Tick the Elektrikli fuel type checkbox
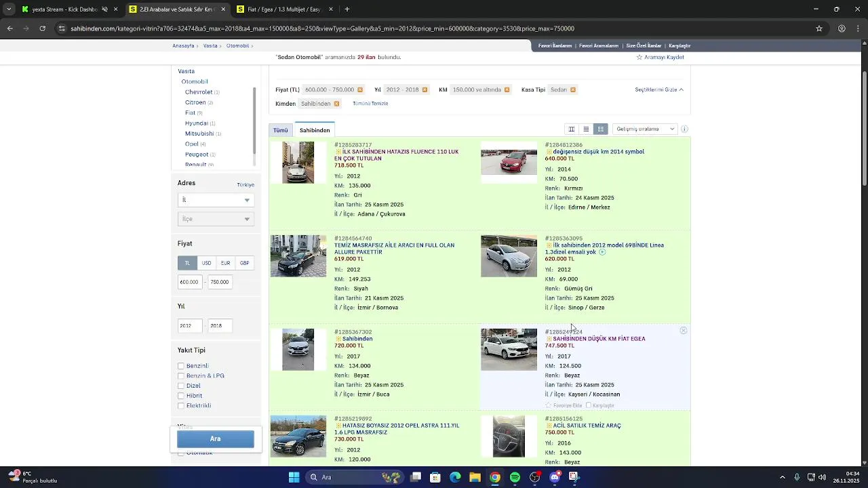868x488 pixels. point(181,406)
